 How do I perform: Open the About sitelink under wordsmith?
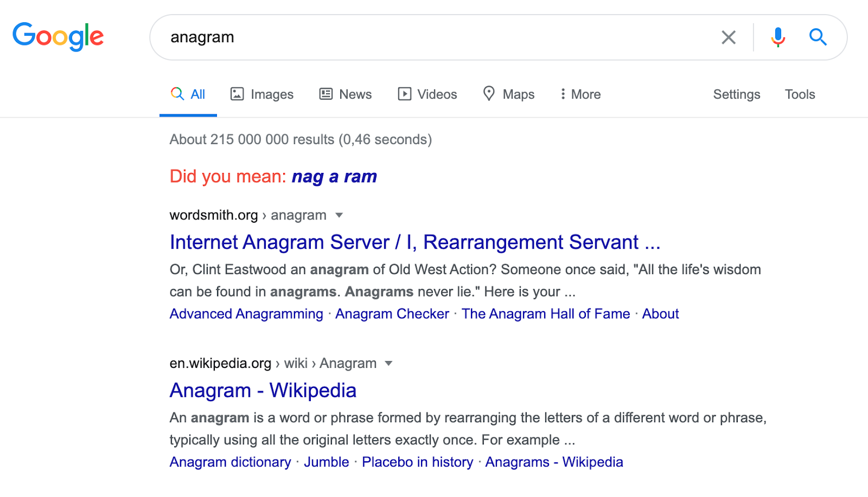click(660, 314)
